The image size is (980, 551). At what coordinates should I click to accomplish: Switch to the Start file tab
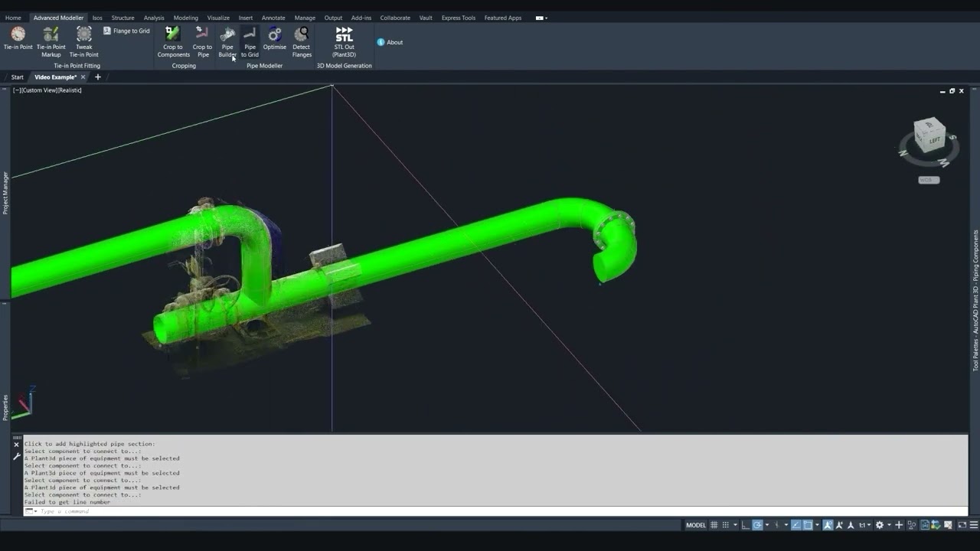(17, 77)
